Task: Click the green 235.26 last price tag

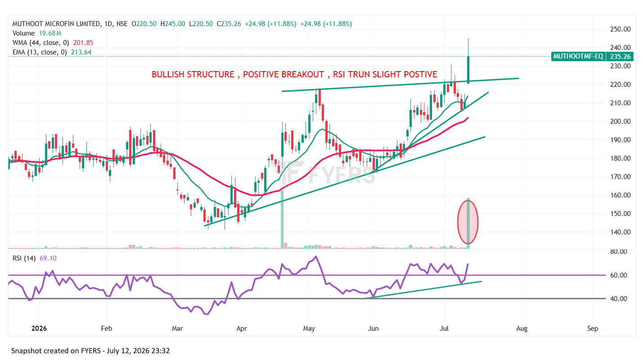Action: click(621, 57)
